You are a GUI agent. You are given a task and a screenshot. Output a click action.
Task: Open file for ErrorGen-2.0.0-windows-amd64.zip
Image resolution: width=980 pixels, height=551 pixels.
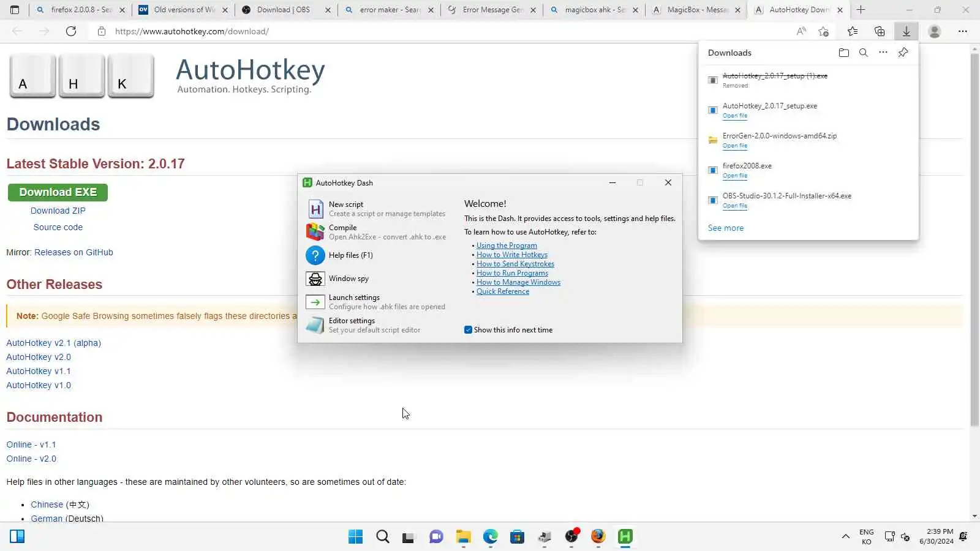[x=735, y=146]
